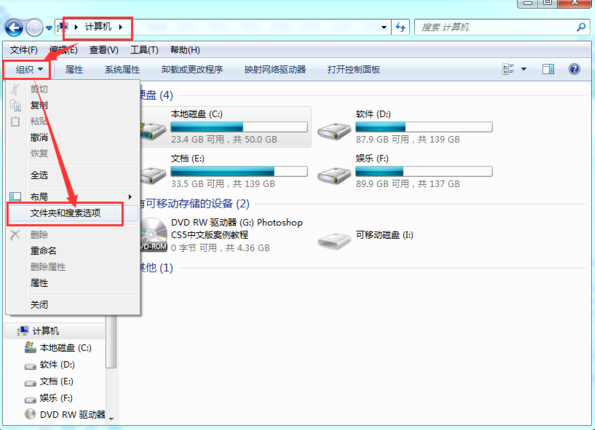595x430 pixels.
Task: Expand the address bar history dropdown
Action: coord(384,27)
